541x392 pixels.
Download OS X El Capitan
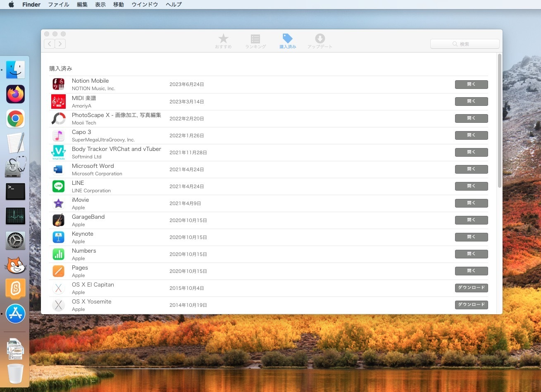click(471, 288)
